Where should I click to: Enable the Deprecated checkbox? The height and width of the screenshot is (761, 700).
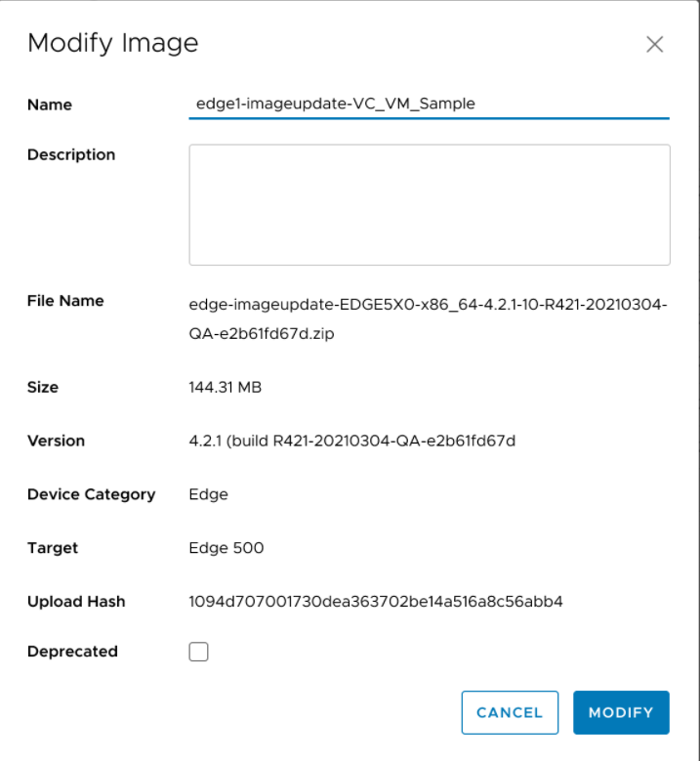(x=199, y=652)
